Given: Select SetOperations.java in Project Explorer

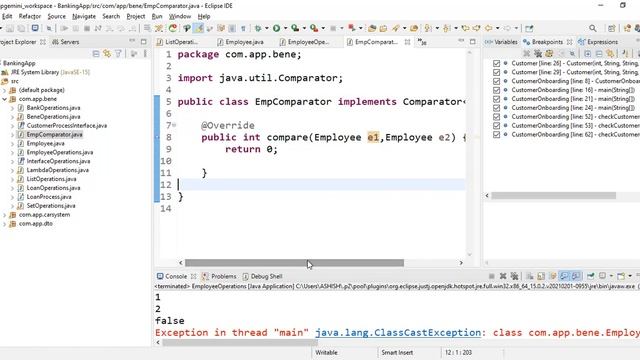Looking at the screenshot, I should pyautogui.click(x=51, y=206).
